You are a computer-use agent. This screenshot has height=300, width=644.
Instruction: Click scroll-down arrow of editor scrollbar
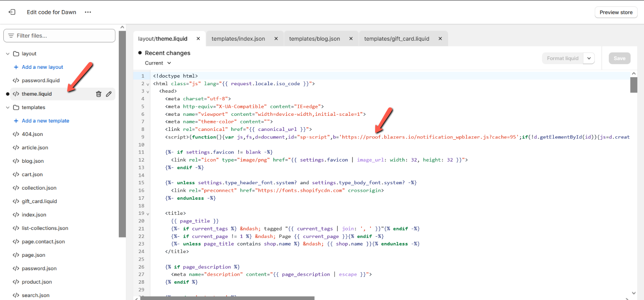point(634,293)
